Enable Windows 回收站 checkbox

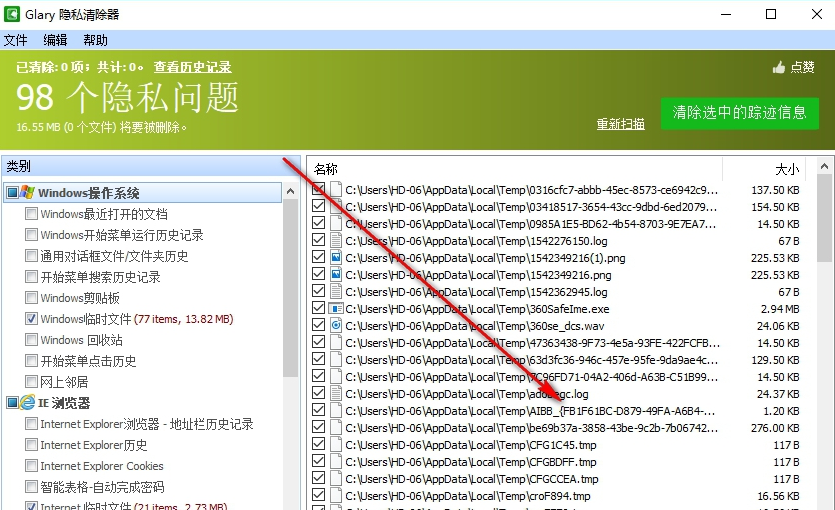31,339
